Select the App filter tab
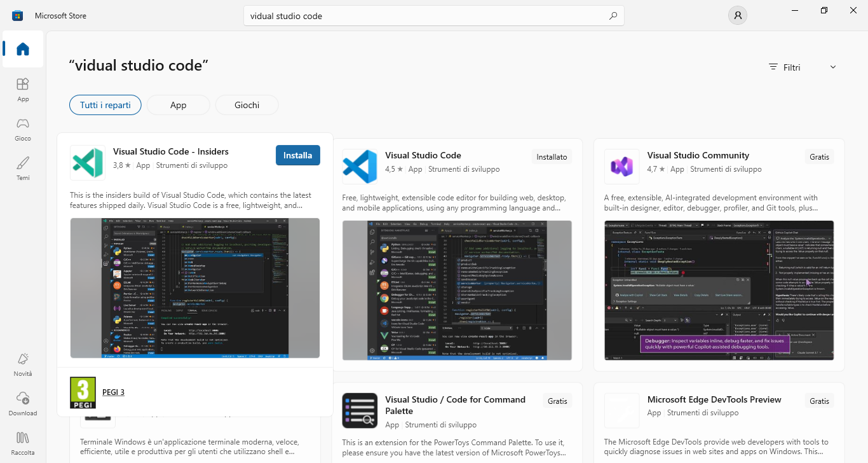Image resolution: width=868 pixels, height=463 pixels. [x=178, y=105]
